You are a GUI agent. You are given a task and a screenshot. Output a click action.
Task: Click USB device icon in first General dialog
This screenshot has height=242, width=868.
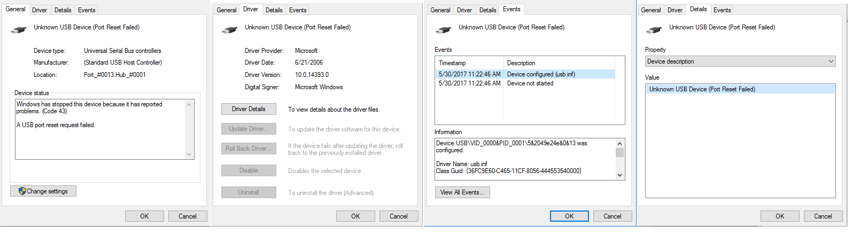pos(18,30)
